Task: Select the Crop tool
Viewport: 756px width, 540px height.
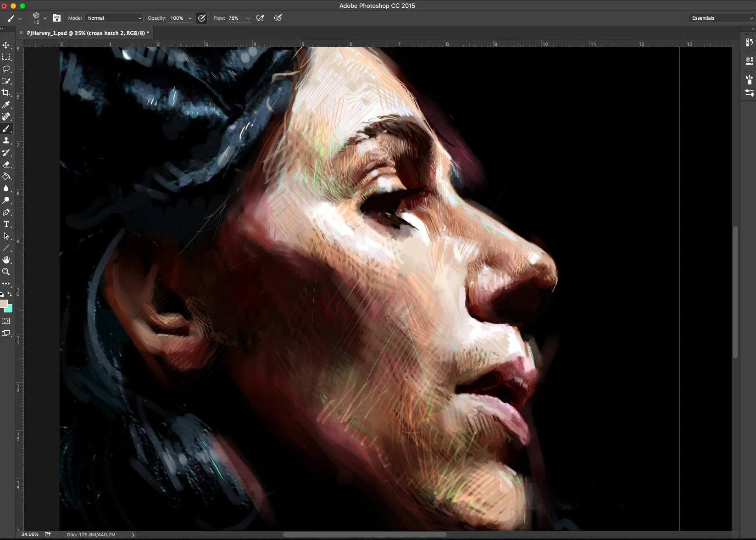Action: [6, 93]
